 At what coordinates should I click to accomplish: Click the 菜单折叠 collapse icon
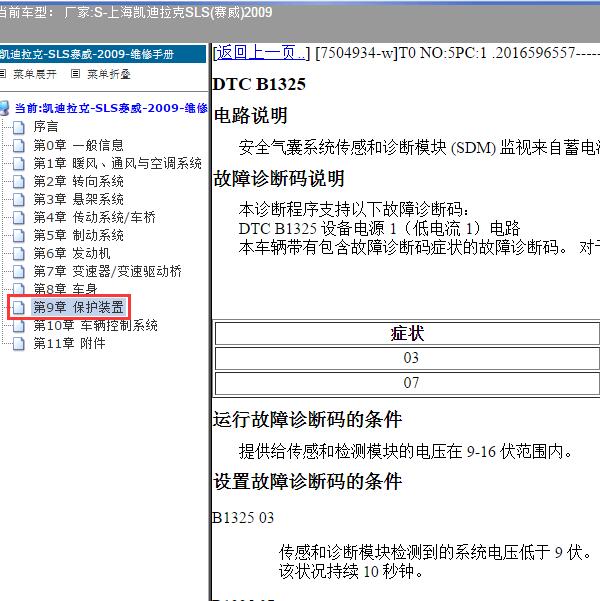point(76,74)
